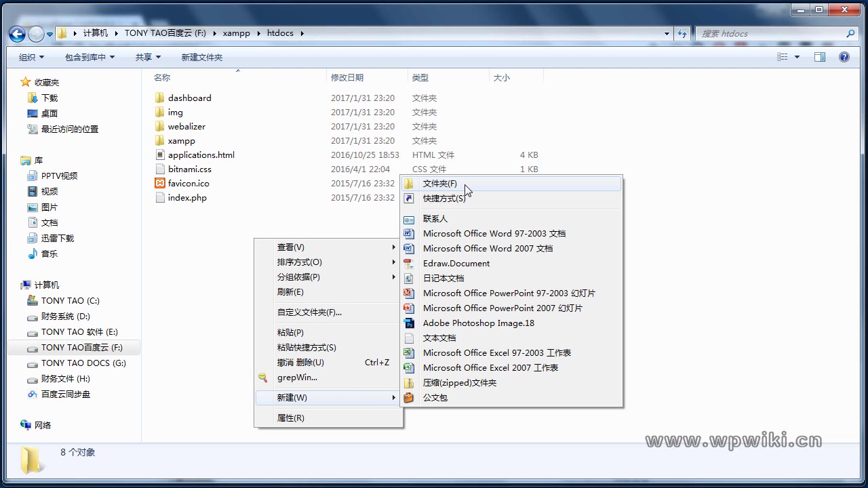Select TONY TAO (C:) drive in sidebar
The width and height of the screenshot is (868, 488).
pyautogui.click(x=71, y=300)
